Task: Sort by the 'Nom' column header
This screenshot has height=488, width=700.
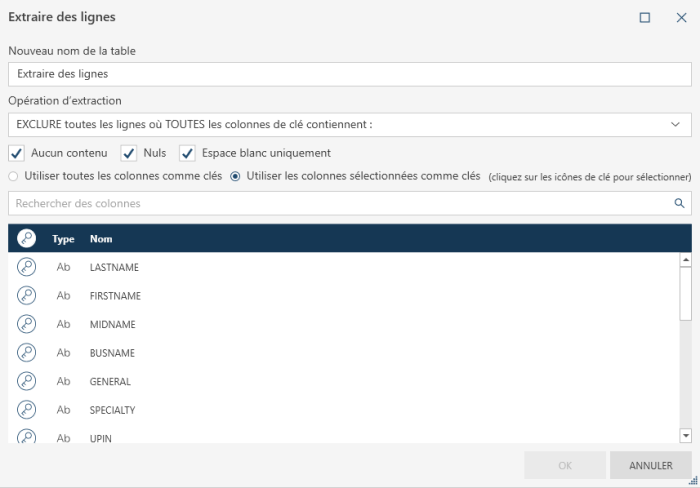Action: pyautogui.click(x=100, y=239)
